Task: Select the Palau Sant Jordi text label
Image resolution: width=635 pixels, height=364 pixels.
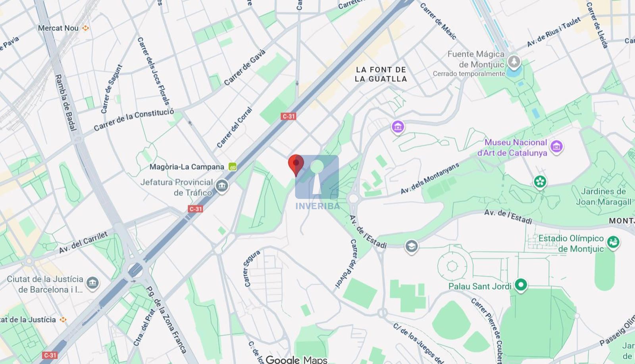Action: 480,286
